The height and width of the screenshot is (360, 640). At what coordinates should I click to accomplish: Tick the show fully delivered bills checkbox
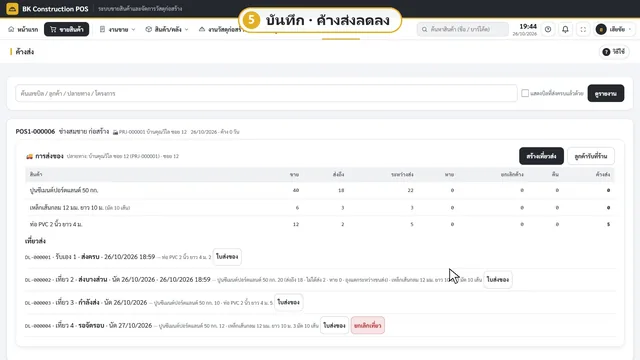coord(525,93)
